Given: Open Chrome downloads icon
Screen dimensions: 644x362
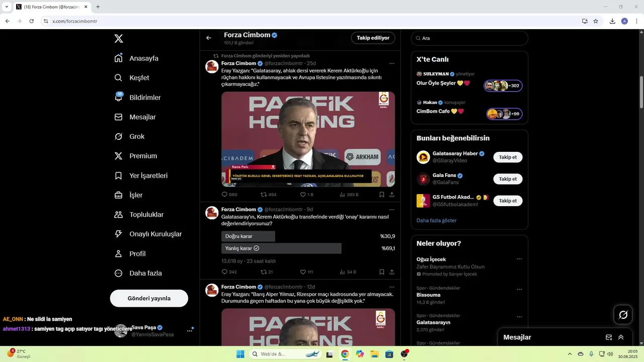Looking at the screenshot, I should 612,21.
